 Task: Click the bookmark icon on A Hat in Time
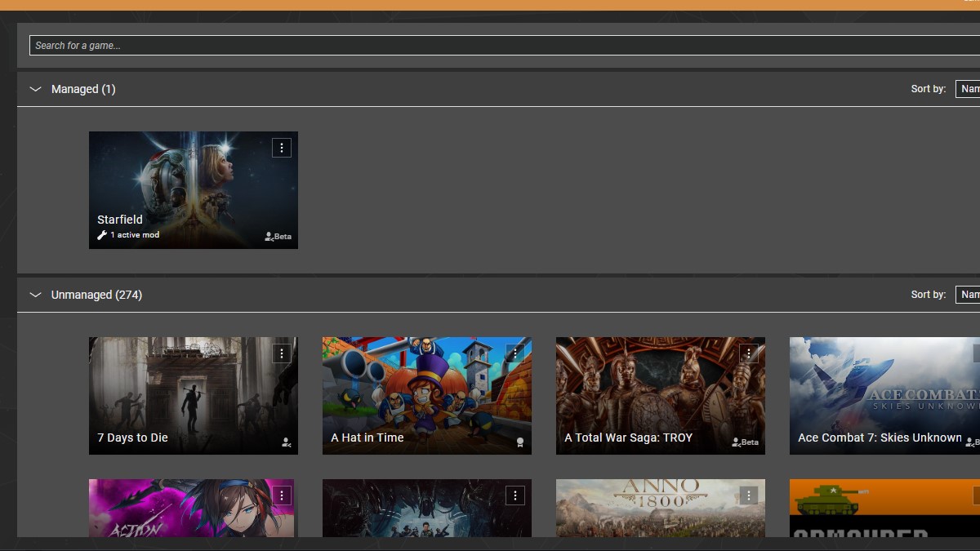point(520,442)
